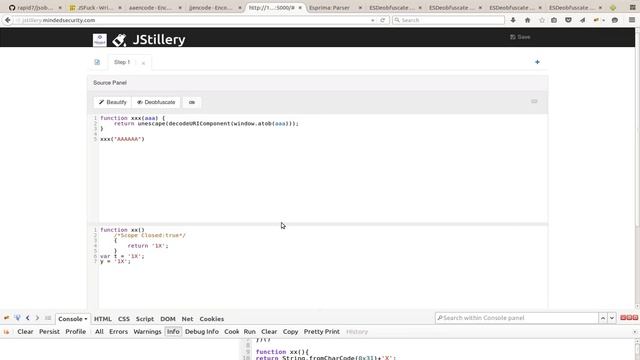Open the rapid7 GitHub browser tab
This screenshot has width=640, height=360.
[35, 8]
